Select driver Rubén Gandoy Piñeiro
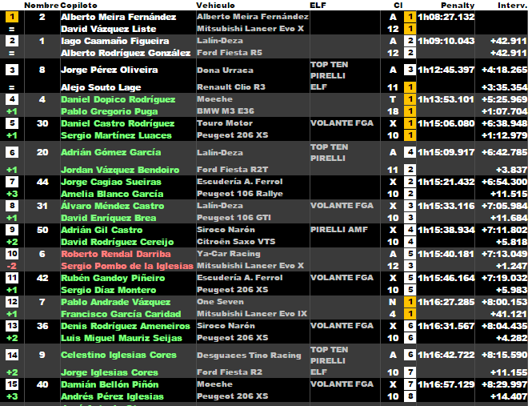532x406 pixels. click(x=113, y=278)
